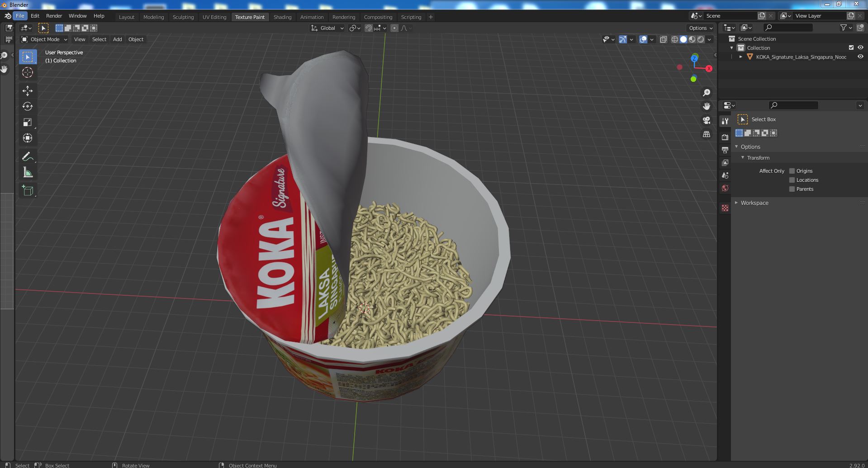868x468 pixels.
Task: Toggle snapping magnet icon
Action: coord(369,28)
